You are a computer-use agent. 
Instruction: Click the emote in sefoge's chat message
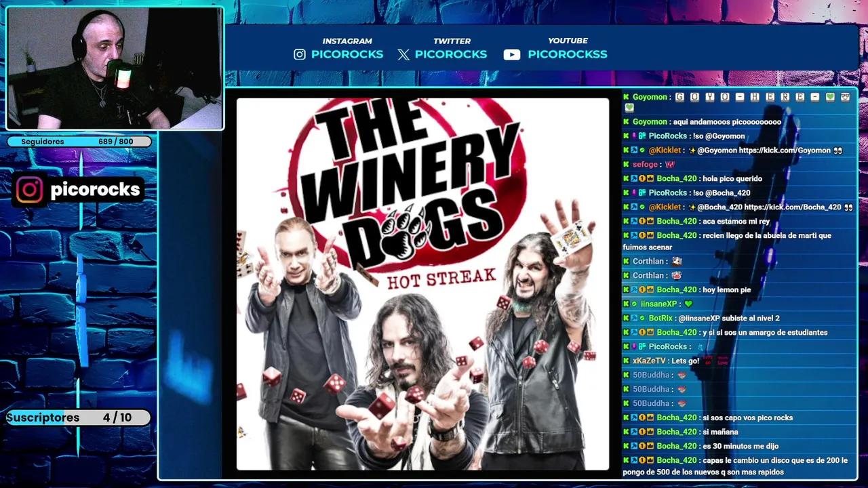tap(670, 165)
